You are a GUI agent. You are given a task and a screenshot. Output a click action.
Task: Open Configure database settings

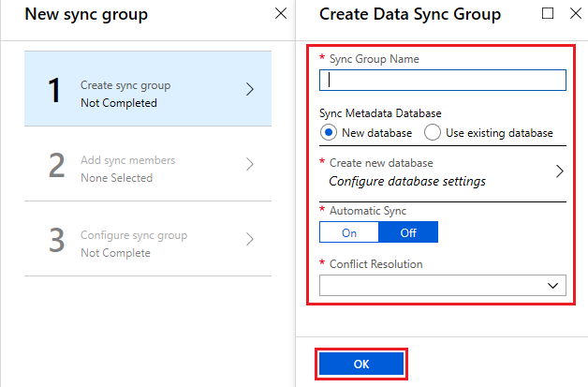(x=407, y=181)
